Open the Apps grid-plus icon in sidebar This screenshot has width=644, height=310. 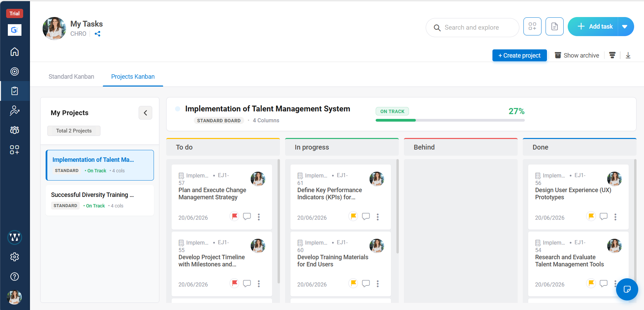(15, 150)
